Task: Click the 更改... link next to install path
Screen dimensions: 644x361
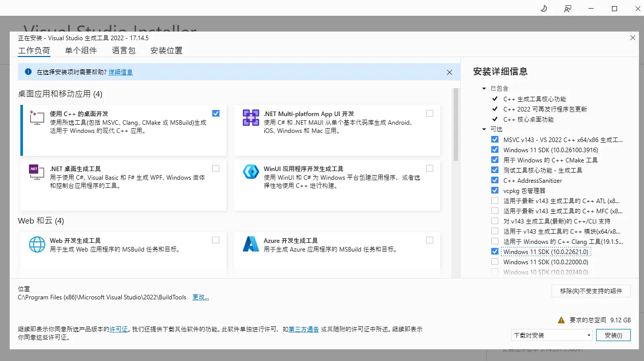Action: click(x=201, y=297)
